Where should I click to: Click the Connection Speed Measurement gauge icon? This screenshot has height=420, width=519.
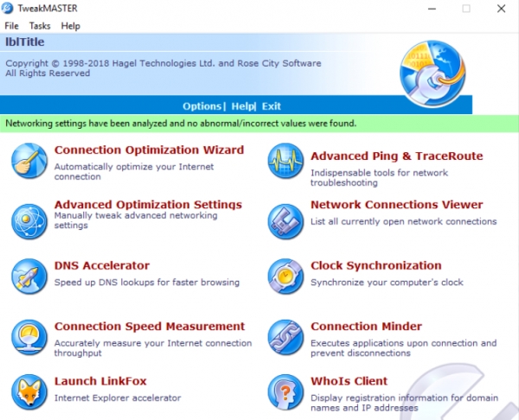(x=29, y=337)
